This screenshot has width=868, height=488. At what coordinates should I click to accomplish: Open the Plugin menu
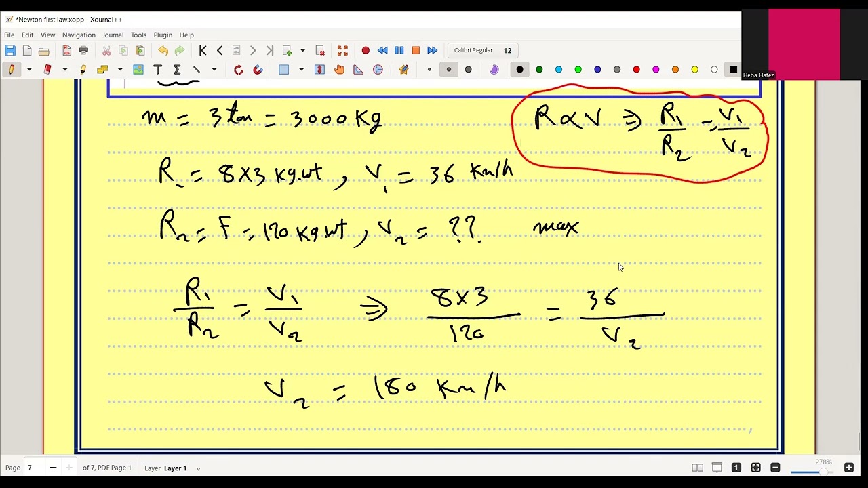click(x=163, y=35)
